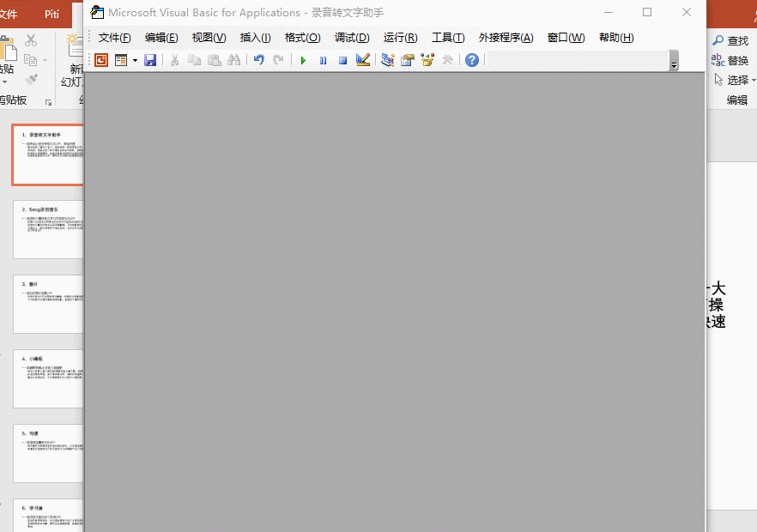Click the Insert UserForm icon
Screen dimensions: 757x532
click(121, 60)
